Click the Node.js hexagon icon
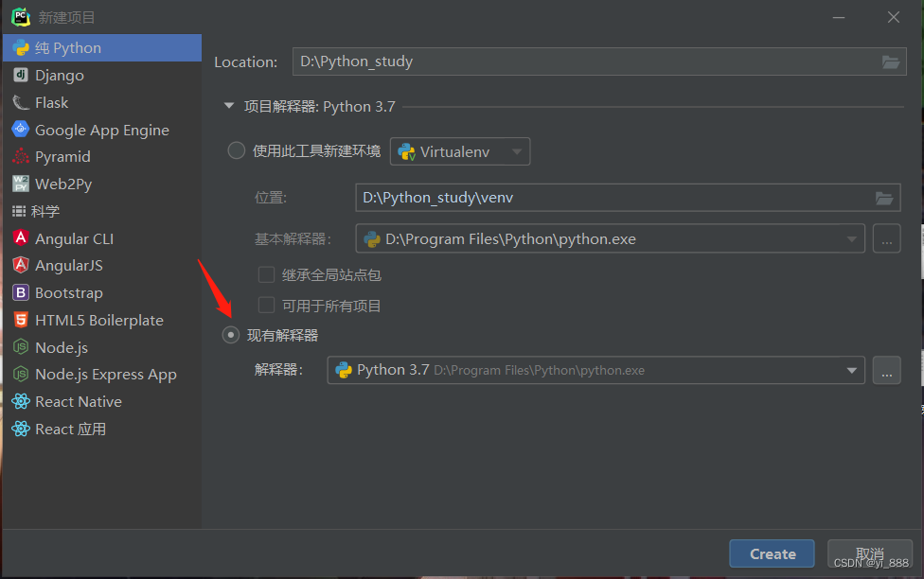Image resolution: width=924 pixels, height=579 pixels. (21, 346)
